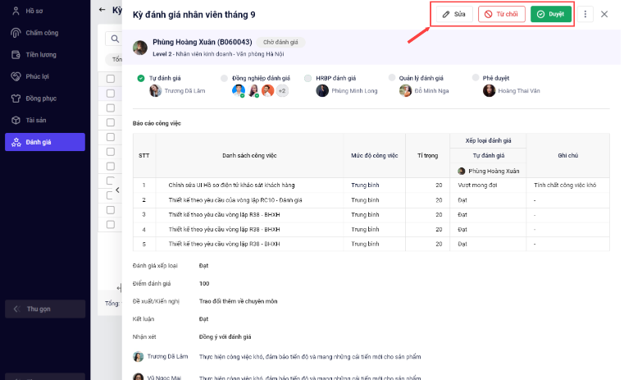Click the back arrow beside Kỳ title
The width and height of the screenshot is (624, 380).
pos(102,10)
